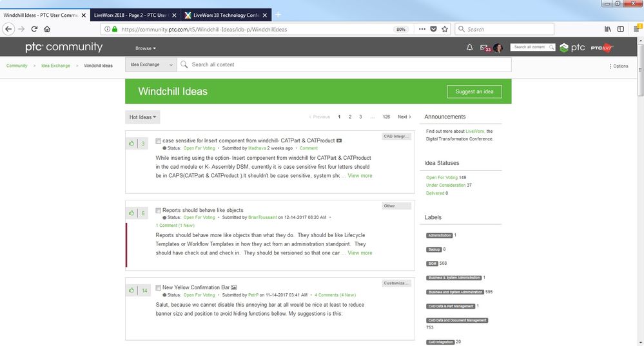Check the box for New Yellow Confirmation Bar

coord(158,288)
